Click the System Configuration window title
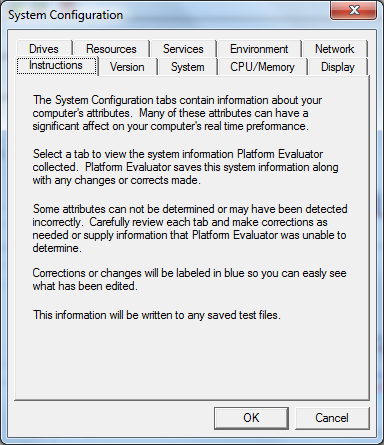The height and width of the screenshot is (445, 384). click(65, 15)
